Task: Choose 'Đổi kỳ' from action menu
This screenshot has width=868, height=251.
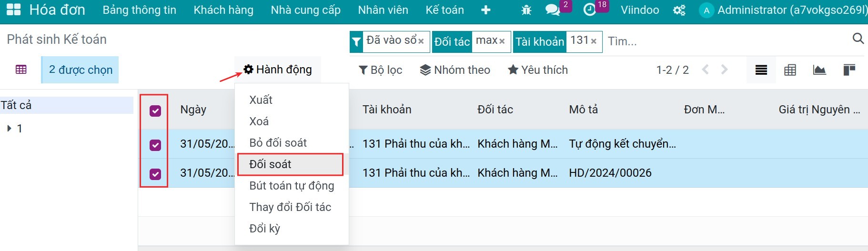Action: (x=292, y=228)
